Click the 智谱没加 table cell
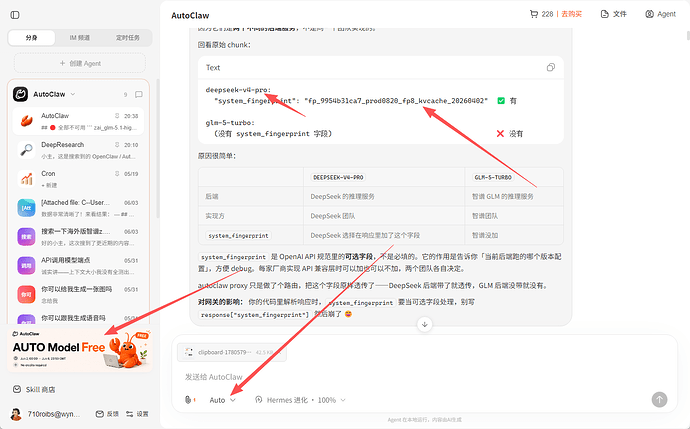690x429 pixels. (485, 235)
